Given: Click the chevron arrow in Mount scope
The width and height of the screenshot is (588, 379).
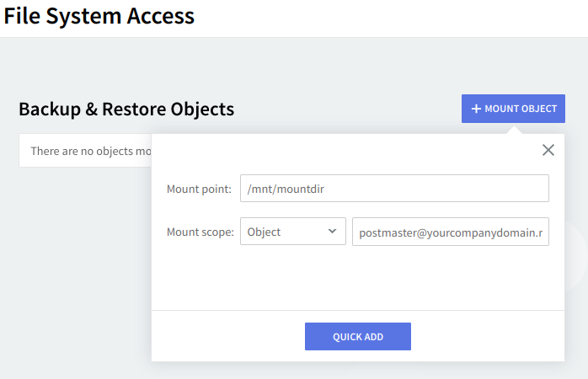Looking at the screenshot, I should (x=332, y=231).
